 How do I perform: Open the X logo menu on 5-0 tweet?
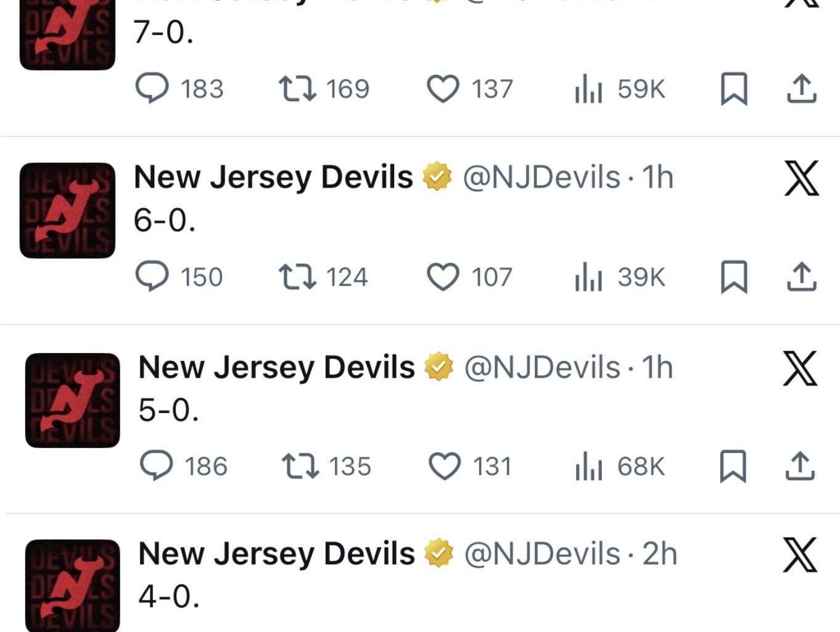(800, 368)
